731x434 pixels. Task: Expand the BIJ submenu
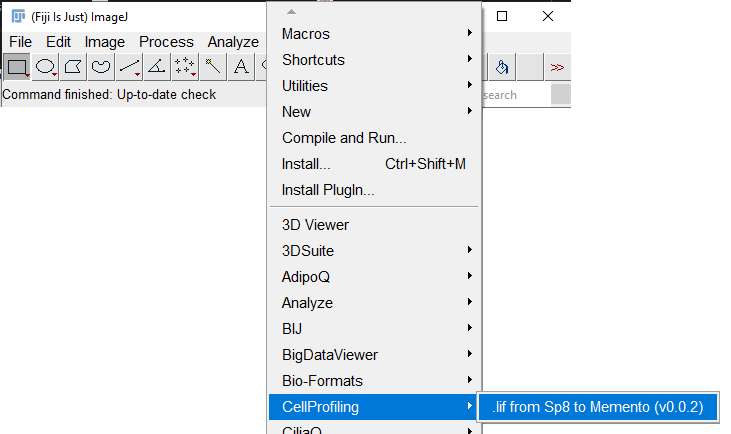click(375, 329)
